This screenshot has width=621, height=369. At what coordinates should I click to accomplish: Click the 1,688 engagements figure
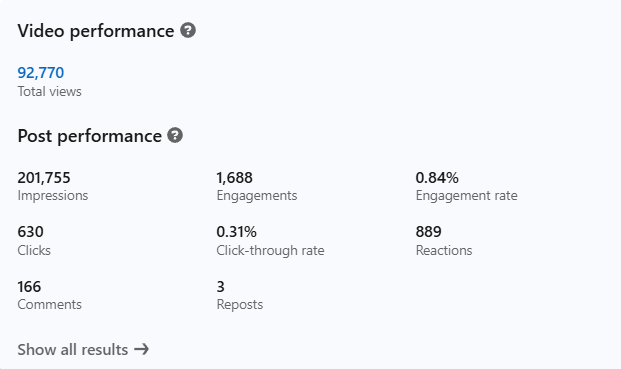pos(234,178)
